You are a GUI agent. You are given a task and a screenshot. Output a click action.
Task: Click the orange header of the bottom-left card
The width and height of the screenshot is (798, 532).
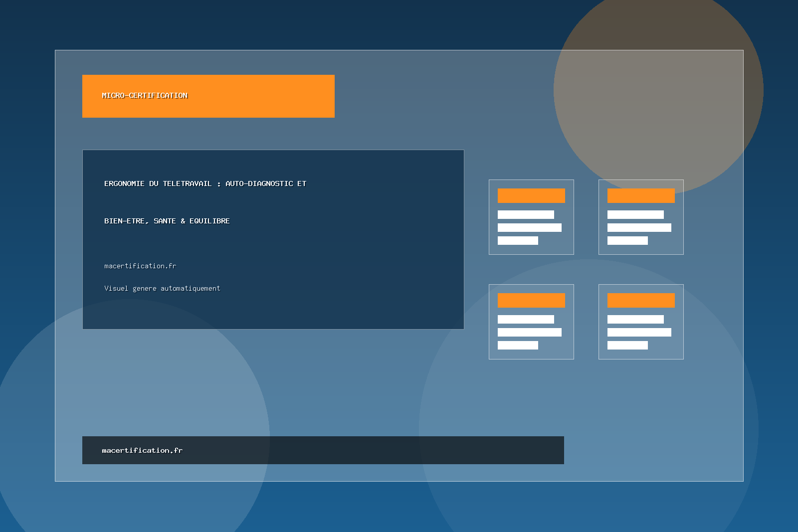click(x=531, y=301)
